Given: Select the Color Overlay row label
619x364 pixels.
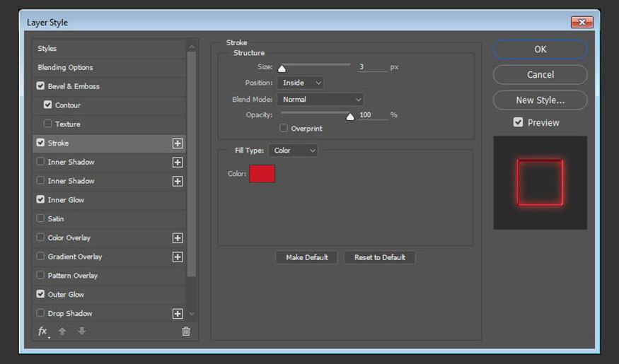Looking at the screenshot, I should [69, 237].
